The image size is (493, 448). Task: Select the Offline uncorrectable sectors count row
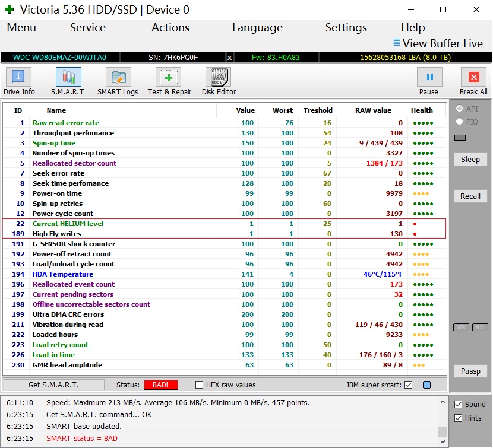tap(225, 304)
